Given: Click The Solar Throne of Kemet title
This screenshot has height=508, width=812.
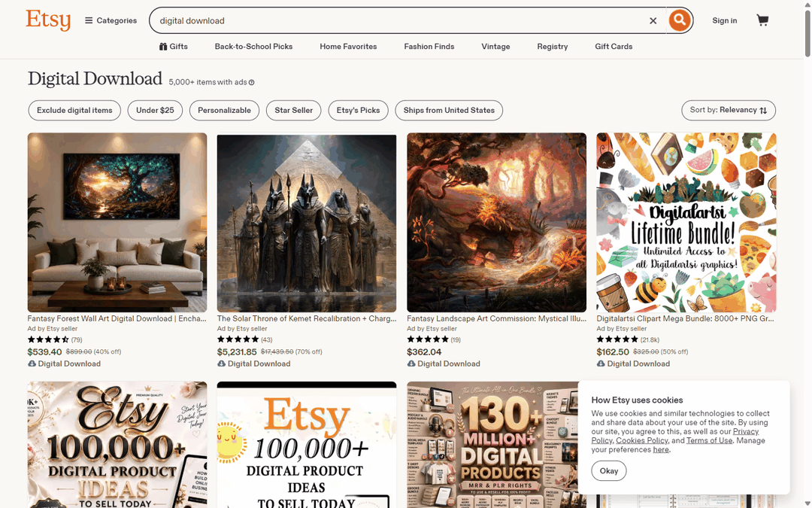Looking at the screenshot, I should point(307,319).
